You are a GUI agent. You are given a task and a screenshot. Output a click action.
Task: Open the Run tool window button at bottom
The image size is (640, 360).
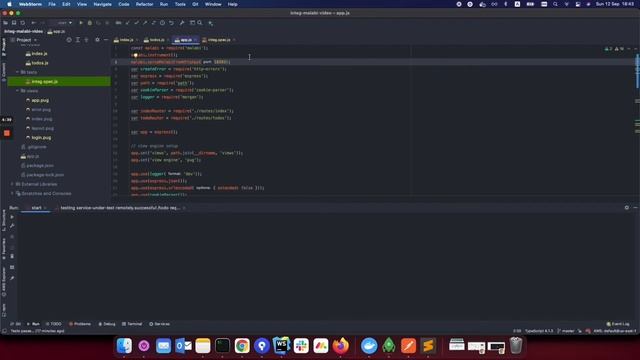point(33,324)
